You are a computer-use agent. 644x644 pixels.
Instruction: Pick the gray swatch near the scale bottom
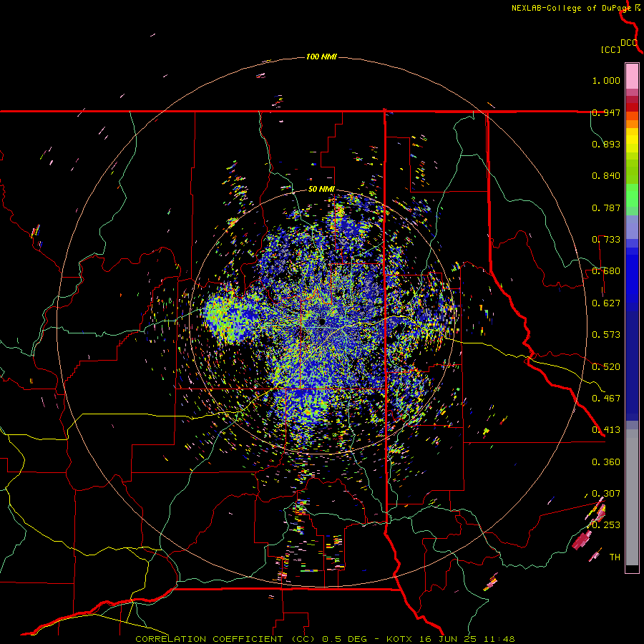[x=632, y=497]
